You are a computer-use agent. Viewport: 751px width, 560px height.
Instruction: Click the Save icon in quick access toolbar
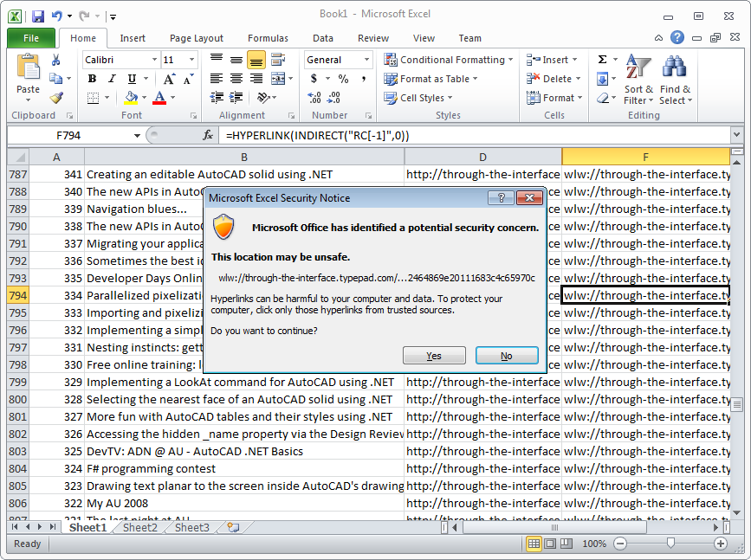(x=37, y=16)
